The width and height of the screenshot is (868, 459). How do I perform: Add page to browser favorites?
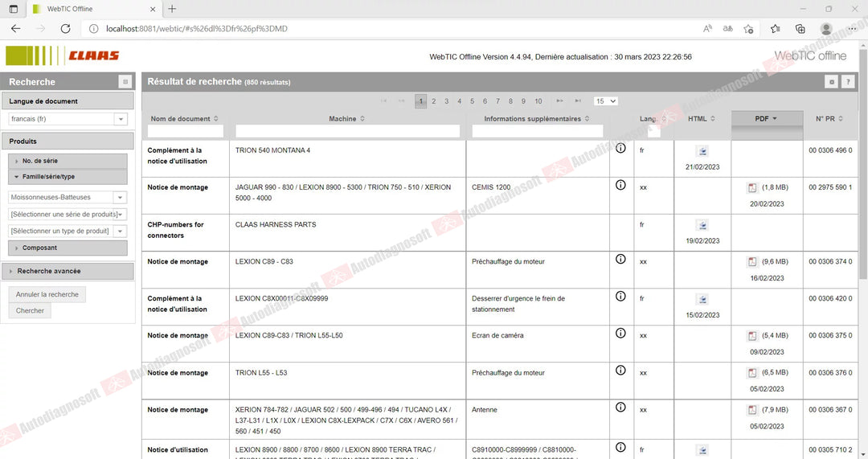[748, 29]
